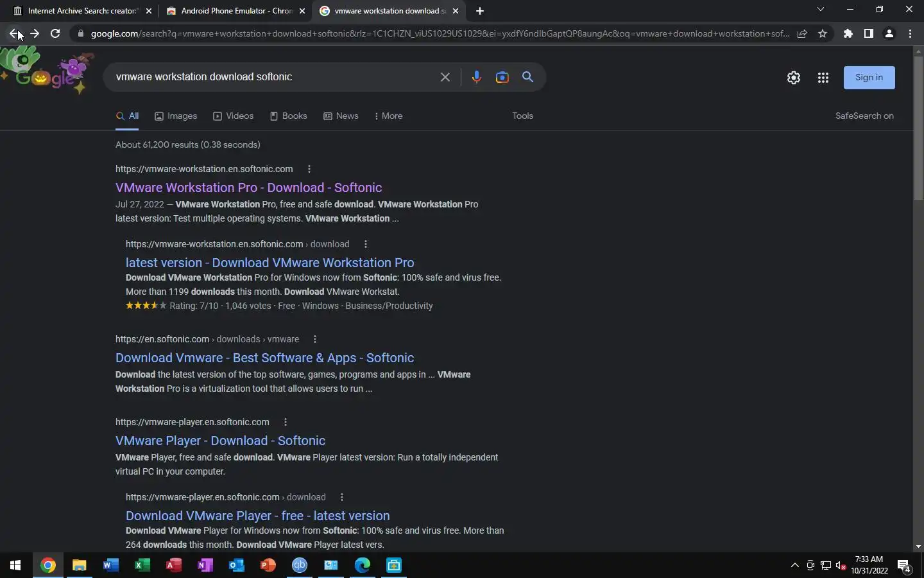Launch Word from the taskbar
The width and height of the screenshot is (924, 578).
[110, 565]
